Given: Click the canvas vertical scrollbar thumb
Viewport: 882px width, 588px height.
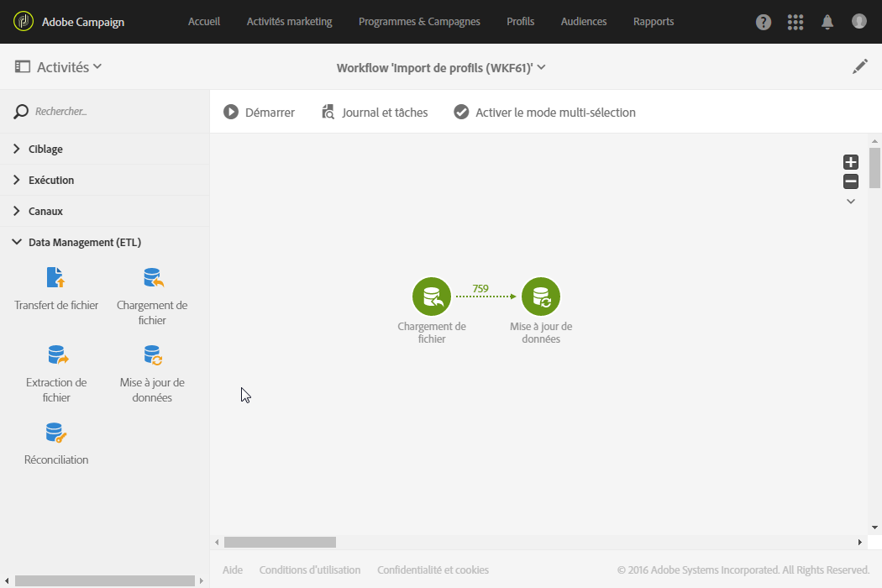Looking at the screenshot, I should click(x=874, y=168).
